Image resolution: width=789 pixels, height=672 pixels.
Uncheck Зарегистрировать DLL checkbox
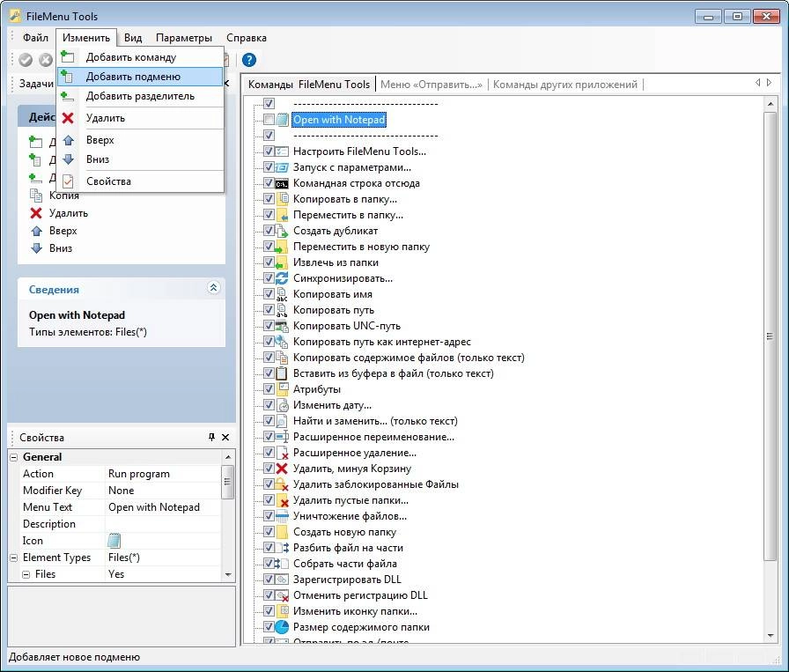[269, 580]
